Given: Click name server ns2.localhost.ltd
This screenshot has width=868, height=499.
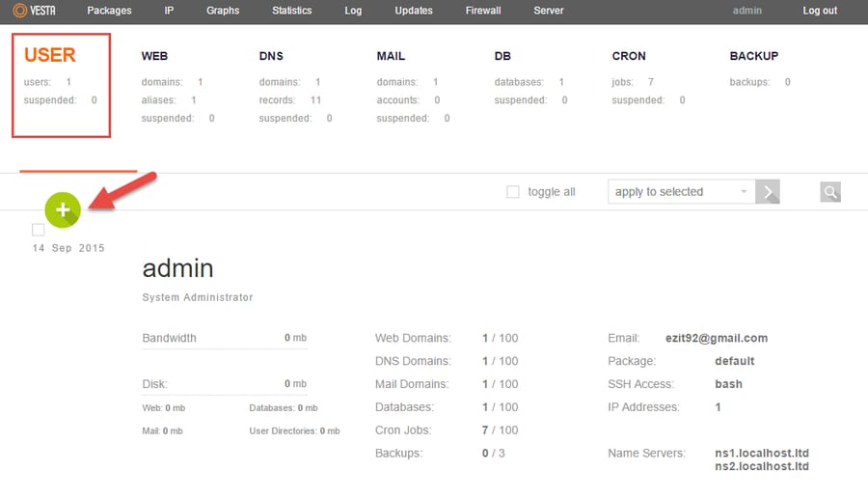Looking at the screenshot, I should 762,466.
